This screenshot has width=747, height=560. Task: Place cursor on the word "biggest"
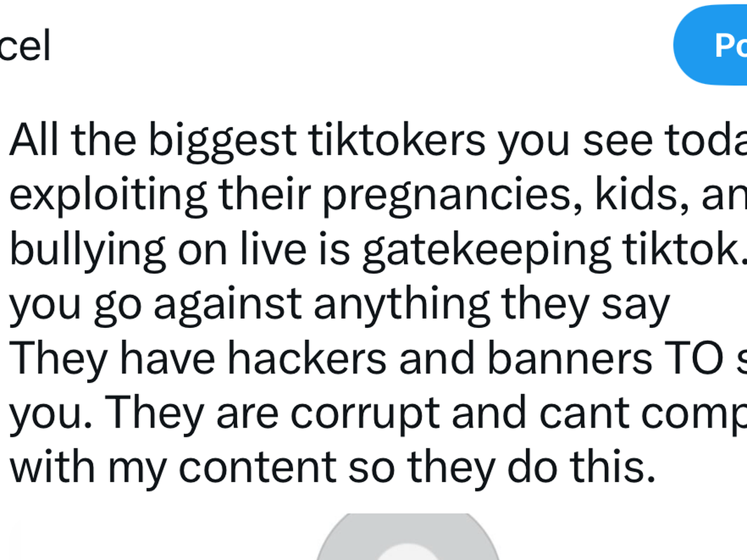click(223, 141)
